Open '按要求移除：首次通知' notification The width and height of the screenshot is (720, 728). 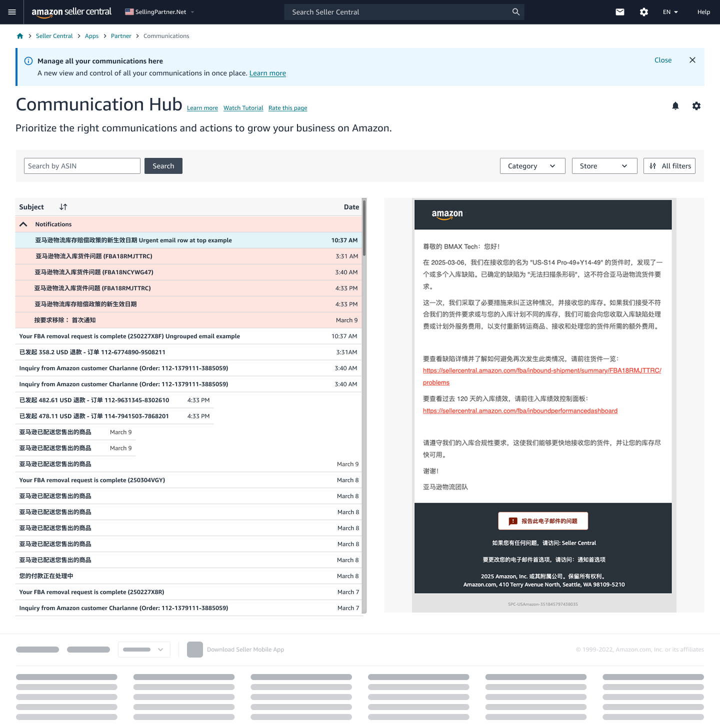pyautogui.click(x=188, y=320)
